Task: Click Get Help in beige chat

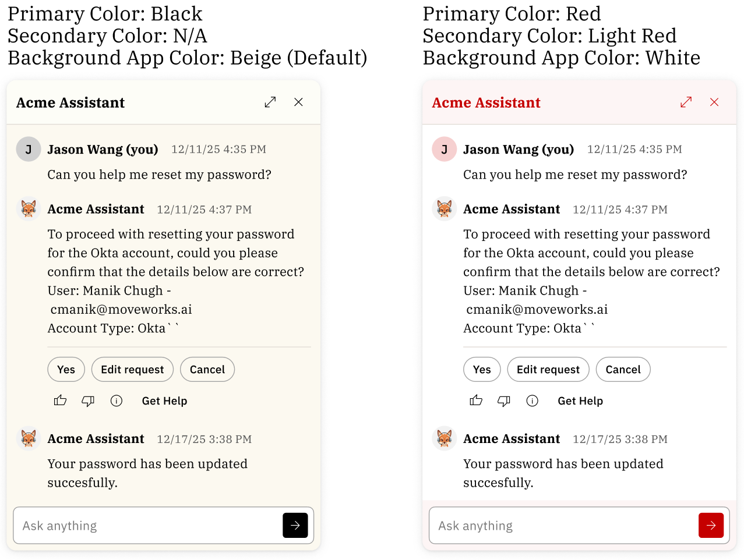Action: [x=164, y=401]
